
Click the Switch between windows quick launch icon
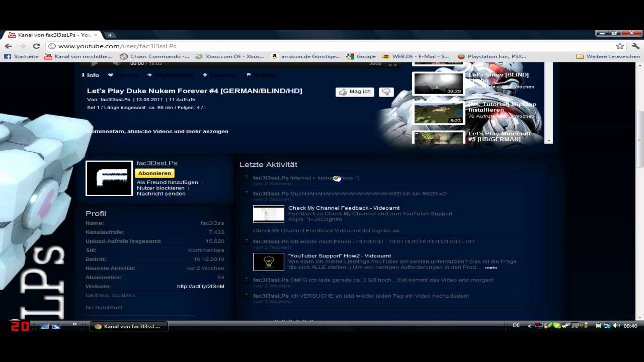point(56,326)
